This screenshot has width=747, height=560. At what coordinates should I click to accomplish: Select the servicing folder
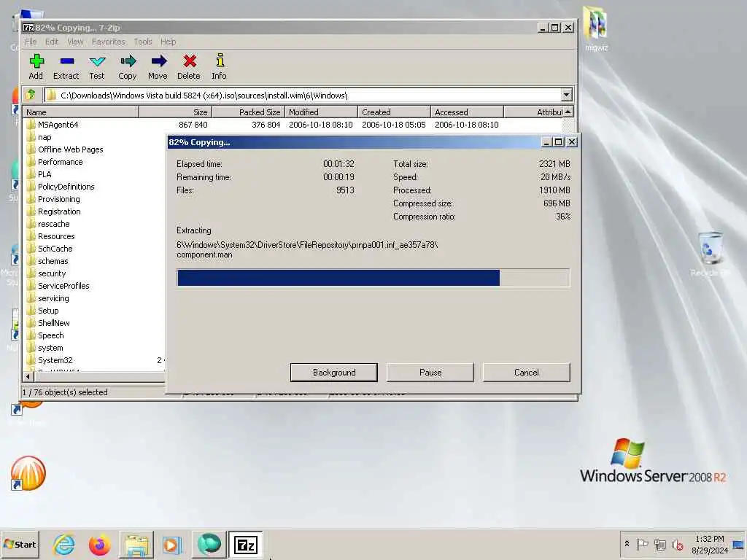tap(53, 298)
